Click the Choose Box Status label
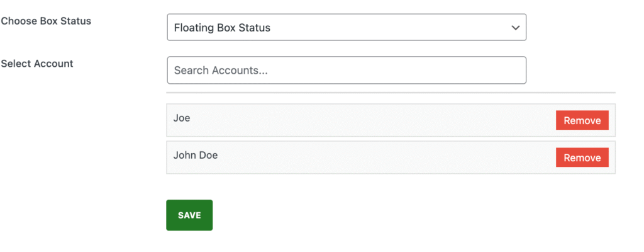This screenshot has width=644, height=252. click(46, 21)
